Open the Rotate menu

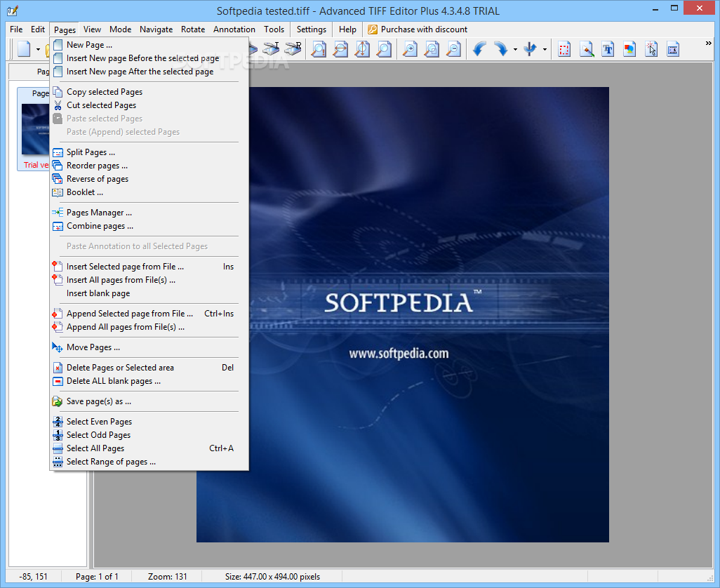(193, 29)
